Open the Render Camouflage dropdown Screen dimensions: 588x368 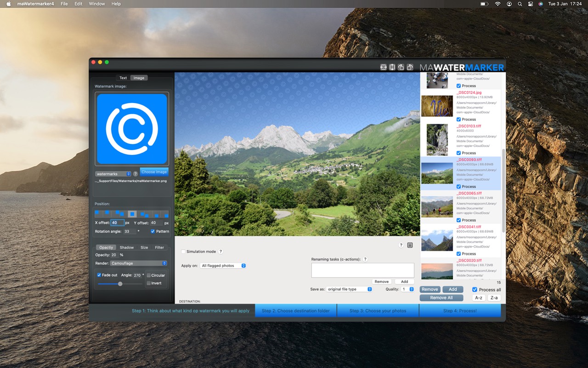pyautogui.click(x=138, y=263)
